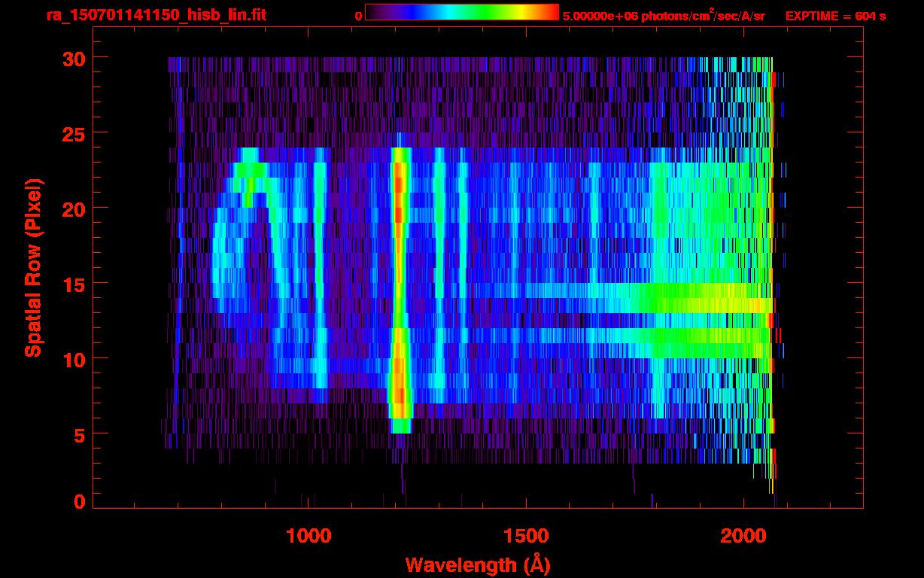Click the Spatial Row (Pixel) axis label
924x578 pixels.
point(32,267)
